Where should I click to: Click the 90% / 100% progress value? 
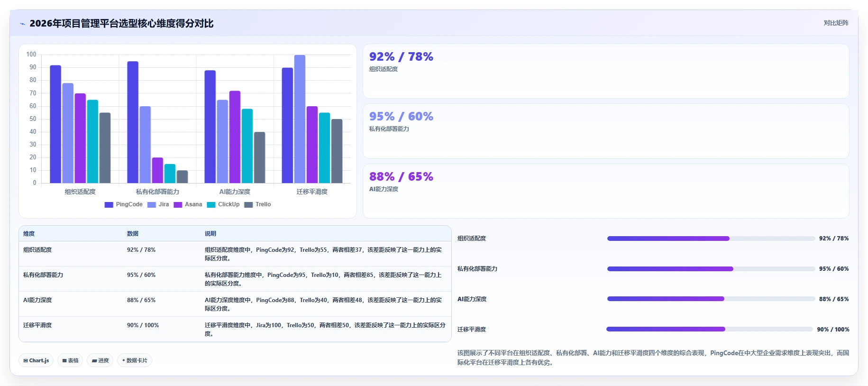click(833, 330)
